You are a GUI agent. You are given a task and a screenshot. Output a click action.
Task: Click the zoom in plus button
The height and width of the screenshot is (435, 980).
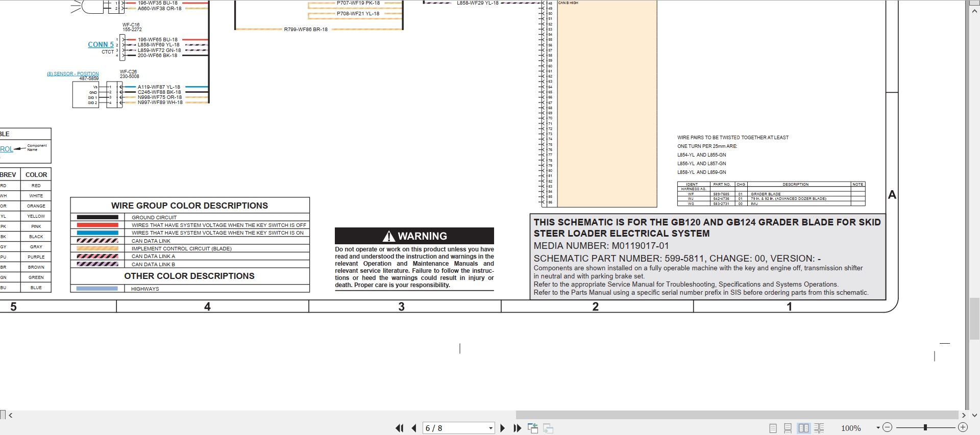tap(963, 427)
